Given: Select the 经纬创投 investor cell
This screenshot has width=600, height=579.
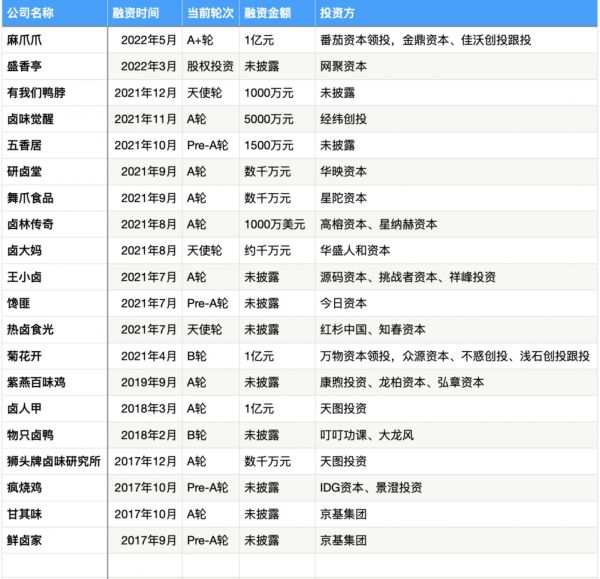Looking at the screenshot, I should coord(345,119).
